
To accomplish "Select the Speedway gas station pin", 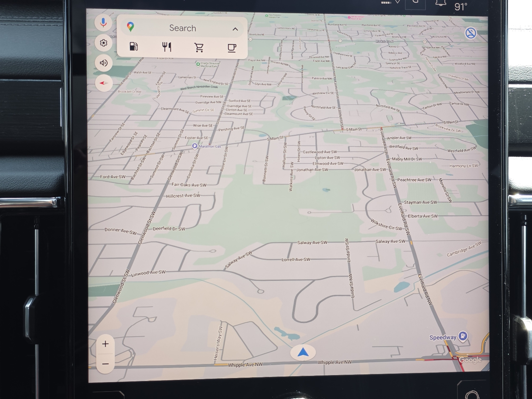I will (x=463, y=336).
